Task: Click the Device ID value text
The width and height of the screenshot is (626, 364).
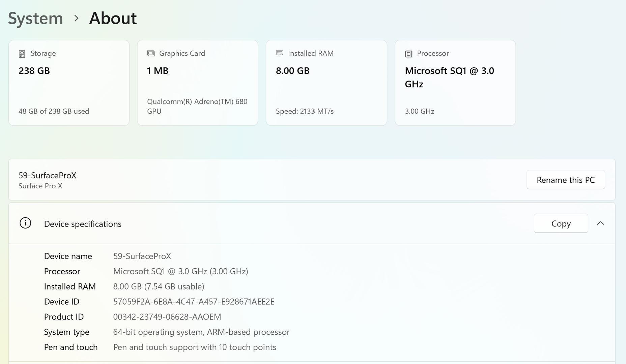Action: coord(194,302)
